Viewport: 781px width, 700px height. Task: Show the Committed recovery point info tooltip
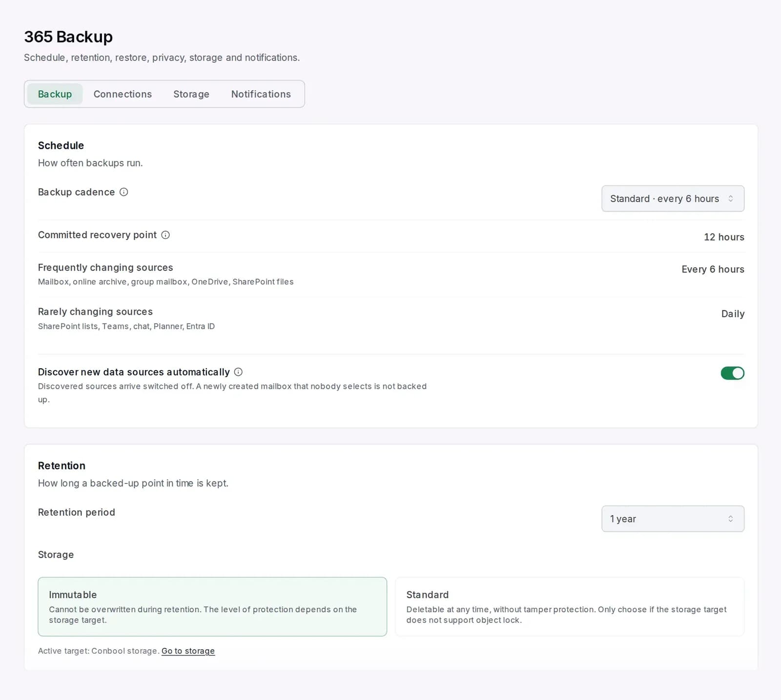[165, 235]
